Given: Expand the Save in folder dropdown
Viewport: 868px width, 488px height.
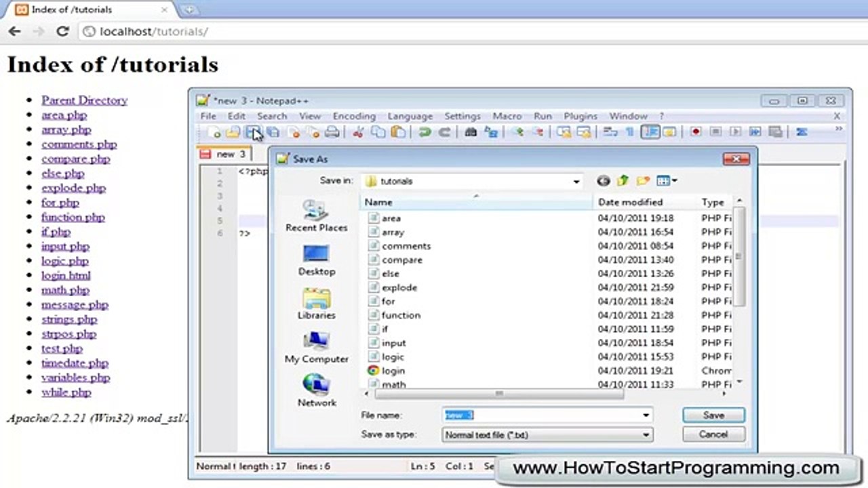Looking at the screenshot, I should pos(576,182).
